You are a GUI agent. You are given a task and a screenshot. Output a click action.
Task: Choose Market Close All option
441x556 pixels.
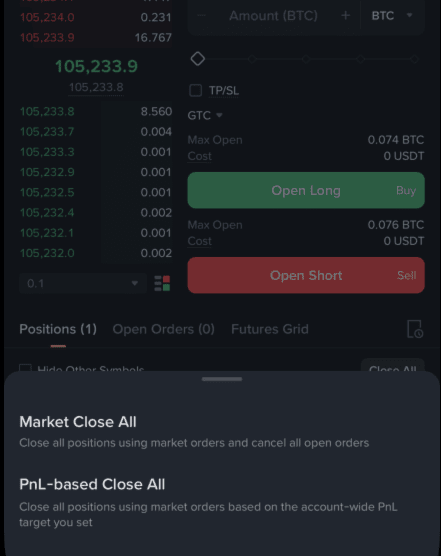(x=194, y=432)
